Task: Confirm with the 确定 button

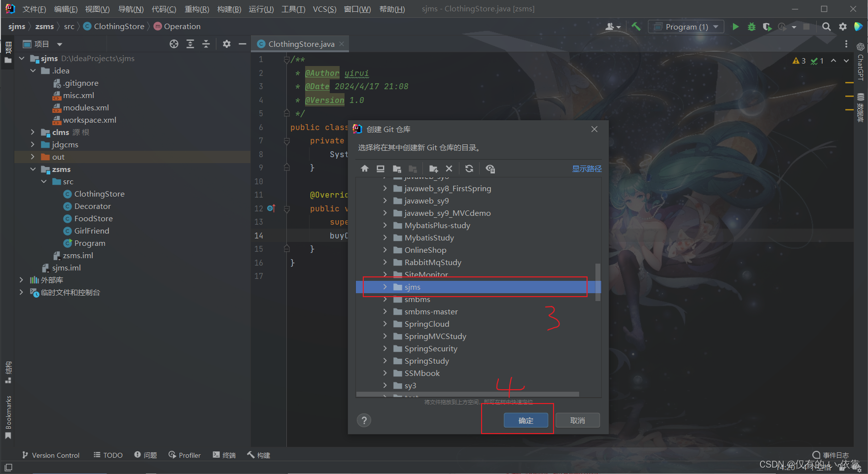Action: point(526,420)
